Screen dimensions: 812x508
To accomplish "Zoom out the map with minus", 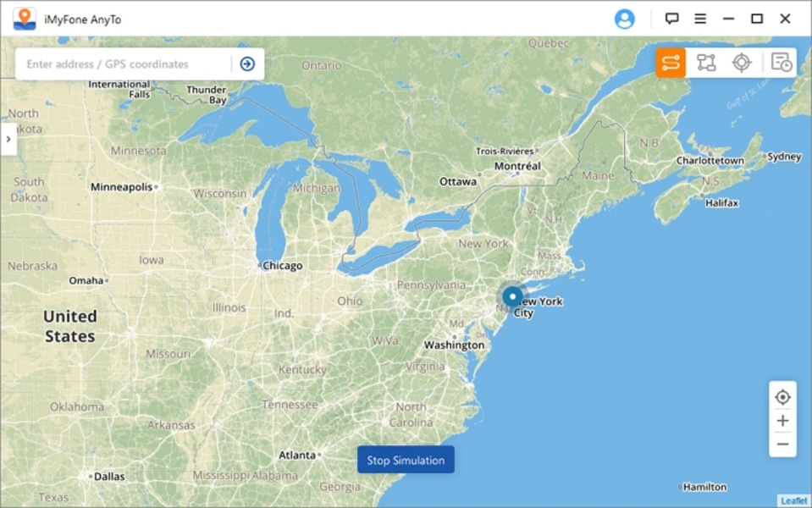I will [782, 444].
